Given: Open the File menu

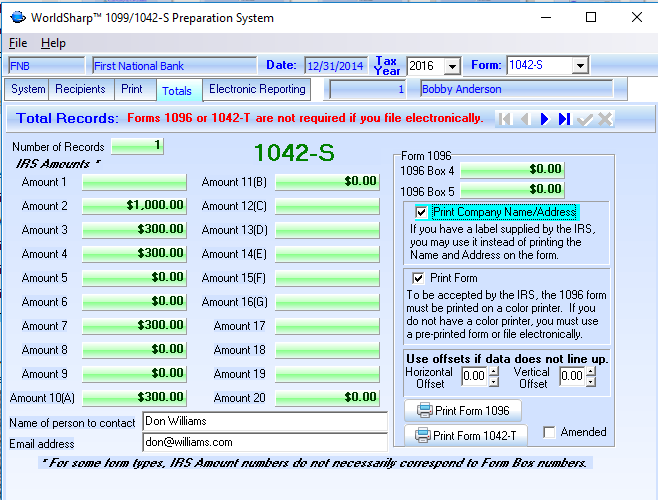Looking at the screenshot, I should click(x=18, y=43).
